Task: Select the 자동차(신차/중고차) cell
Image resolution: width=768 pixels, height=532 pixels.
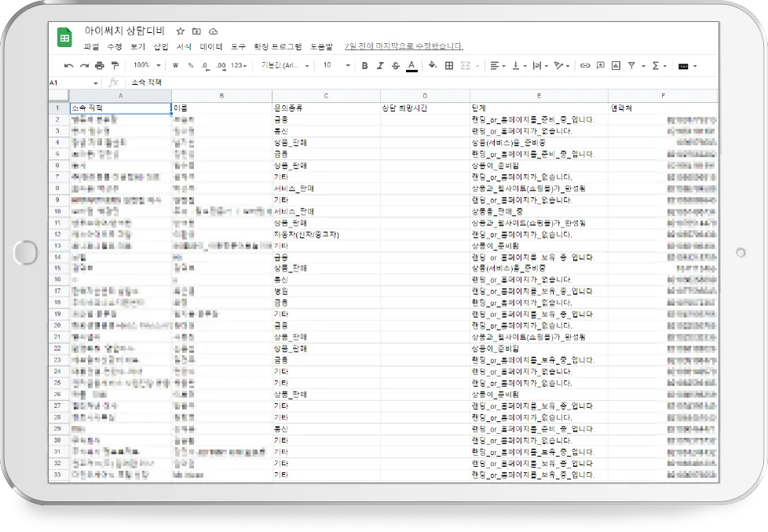Action: click(x=326, y=235)
